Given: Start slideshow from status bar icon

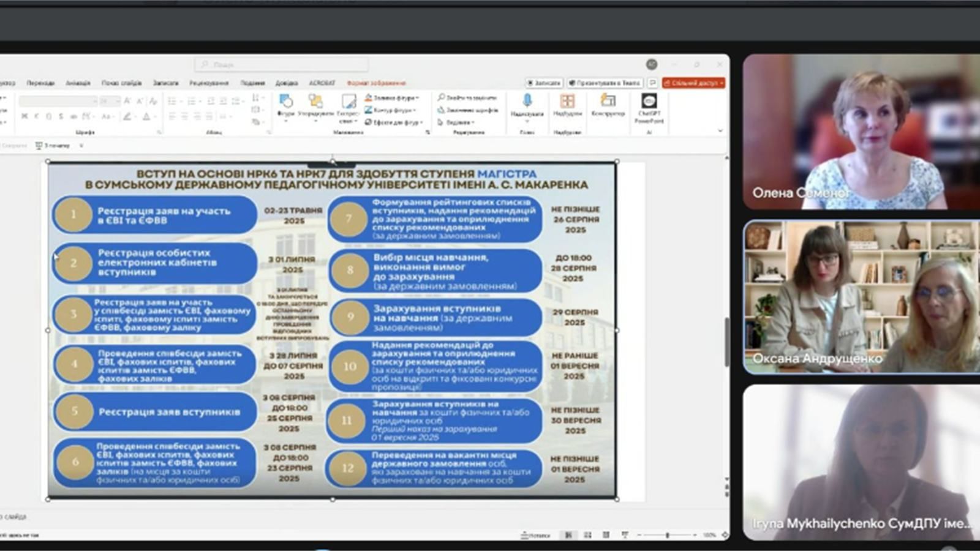Looking at the screenshot, I should coord(625,535).
